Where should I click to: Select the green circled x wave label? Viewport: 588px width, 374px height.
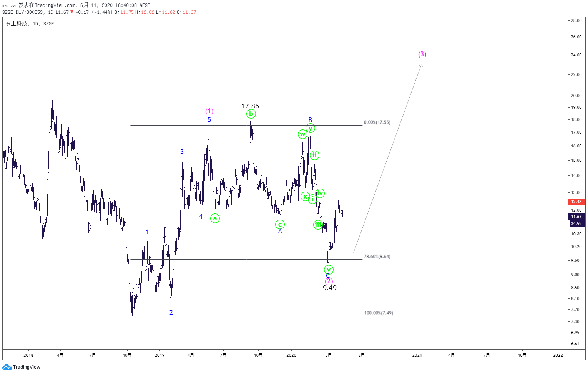click(x=305, y=197)
